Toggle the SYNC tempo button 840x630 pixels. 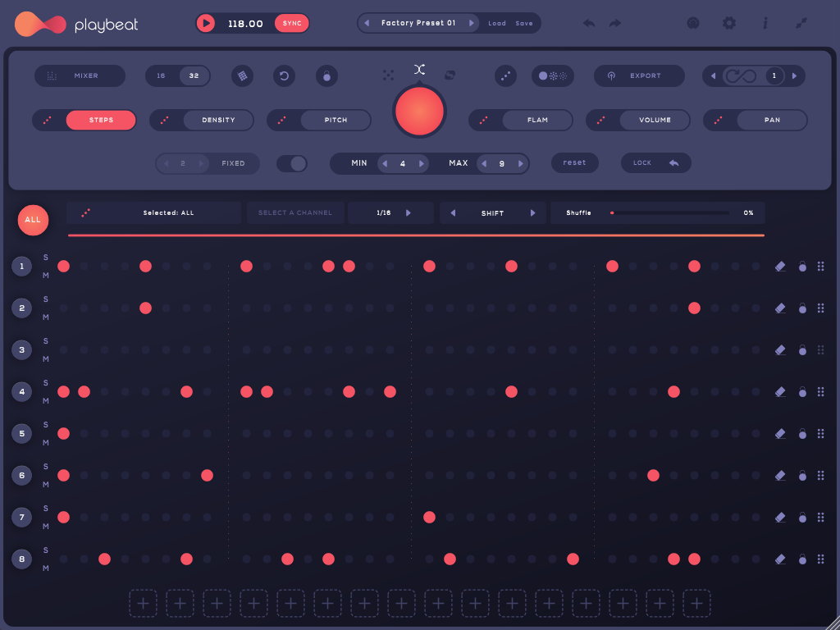pyautogui.click(x=292, y=23)
